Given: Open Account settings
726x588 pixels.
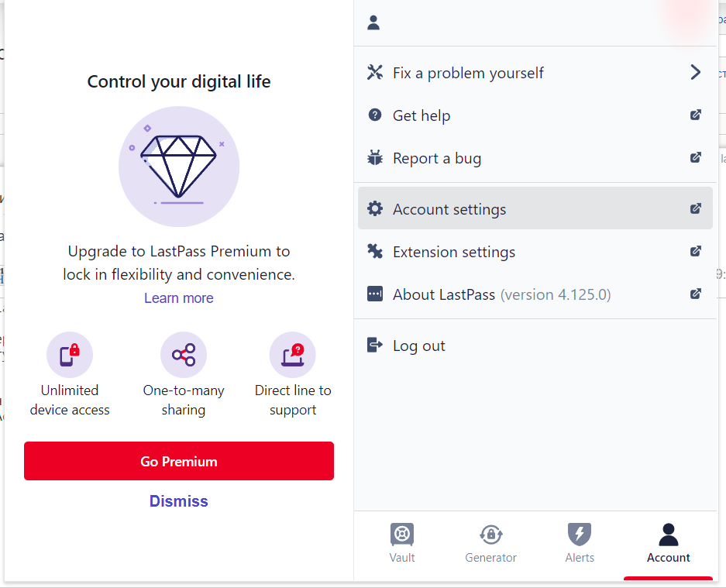Looking at the screenshot, I should pos(449,209).
